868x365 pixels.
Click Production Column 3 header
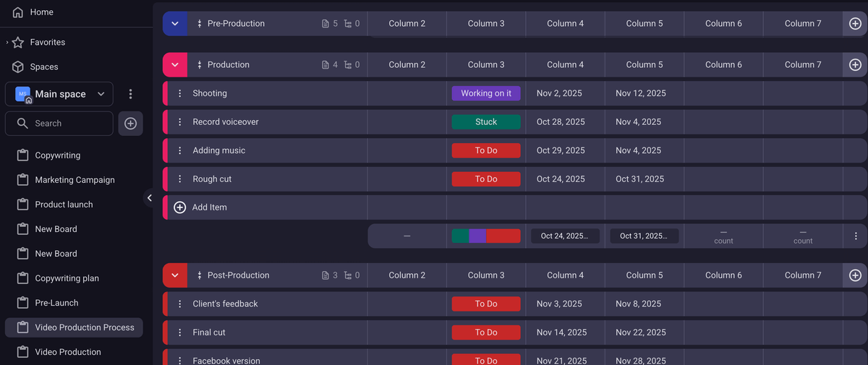486,65
